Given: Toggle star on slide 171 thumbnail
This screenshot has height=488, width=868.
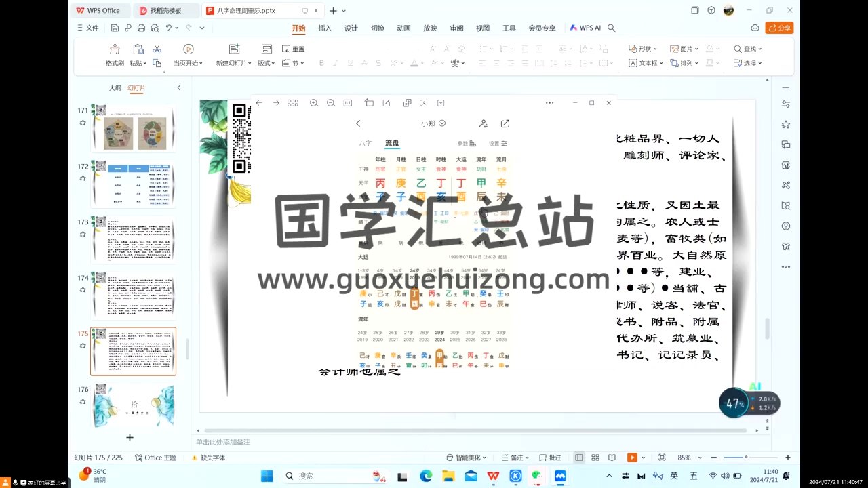Looking at the screenshot, I should point(83,123).
